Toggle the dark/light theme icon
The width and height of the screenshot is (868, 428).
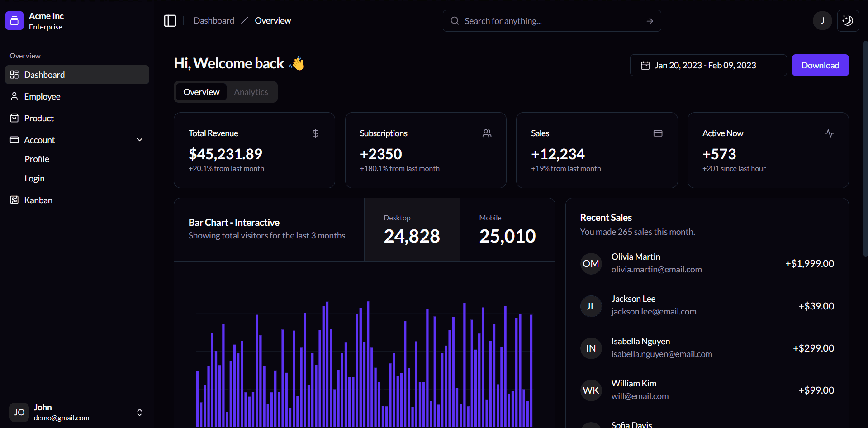[848, 21]
